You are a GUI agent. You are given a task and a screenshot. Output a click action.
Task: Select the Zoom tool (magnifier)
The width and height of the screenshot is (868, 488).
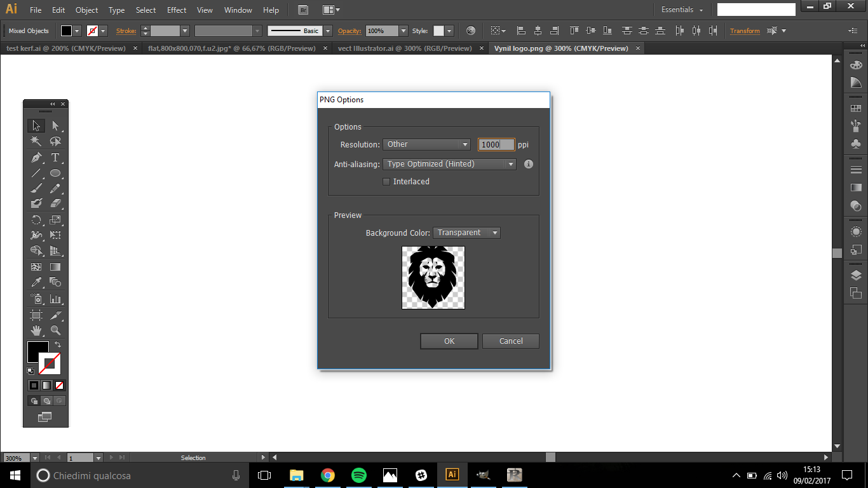click(55, 330)
